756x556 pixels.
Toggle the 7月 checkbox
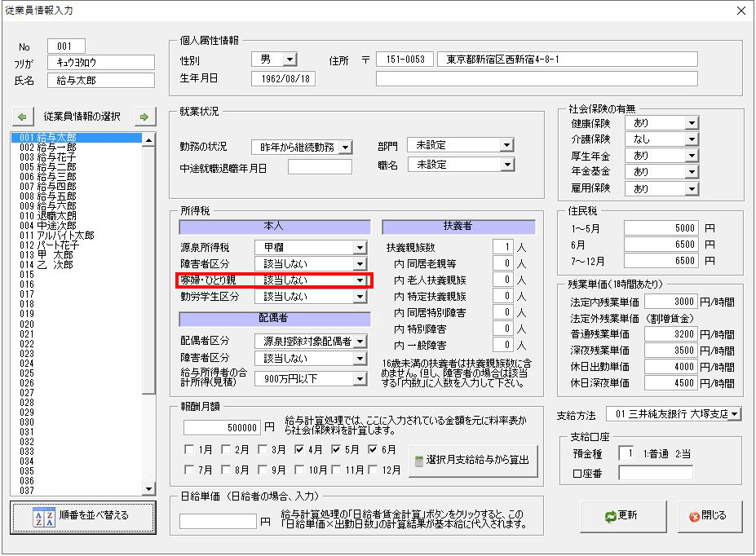[189, 470]
